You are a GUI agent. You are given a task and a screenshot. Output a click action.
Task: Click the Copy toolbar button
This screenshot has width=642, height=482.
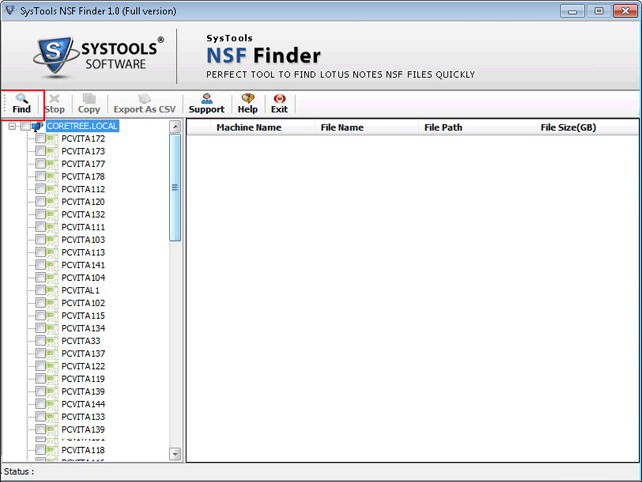click(x=89, y=104)
